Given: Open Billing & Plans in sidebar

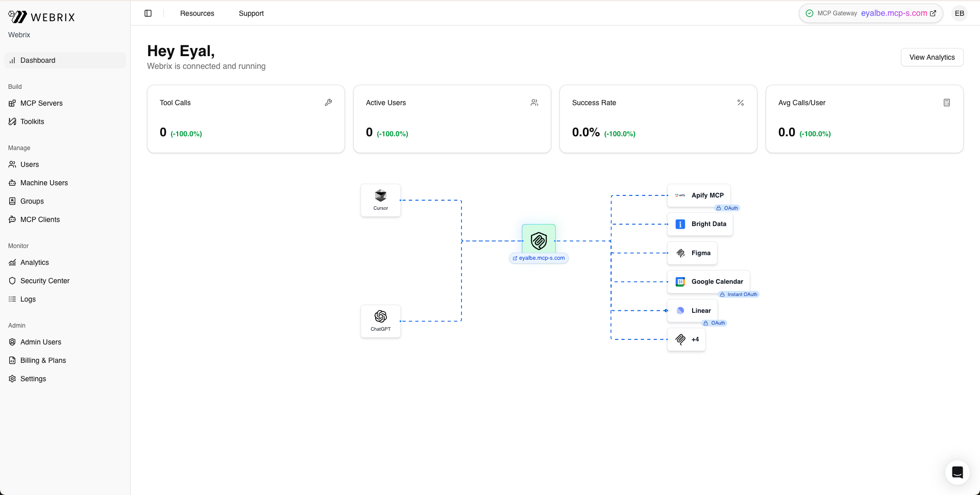Looking at the screenshot, I should point(43,360).
